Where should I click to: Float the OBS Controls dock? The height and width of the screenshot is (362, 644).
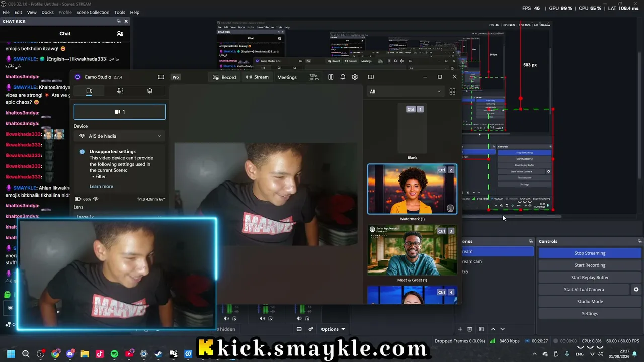click(x=639, y=241)
